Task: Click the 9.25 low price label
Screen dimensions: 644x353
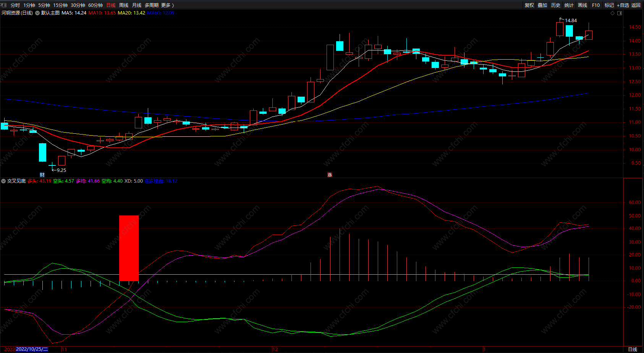Action: [x=61, y=170]
